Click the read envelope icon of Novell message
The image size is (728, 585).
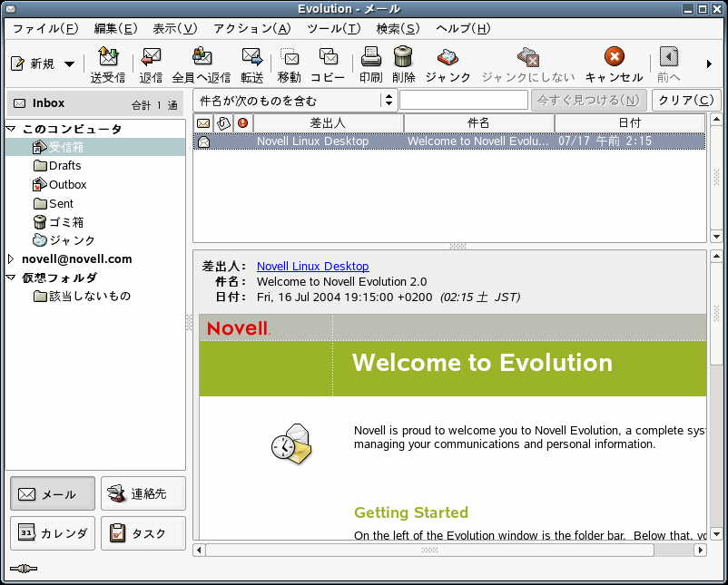[x=204, y=141]
